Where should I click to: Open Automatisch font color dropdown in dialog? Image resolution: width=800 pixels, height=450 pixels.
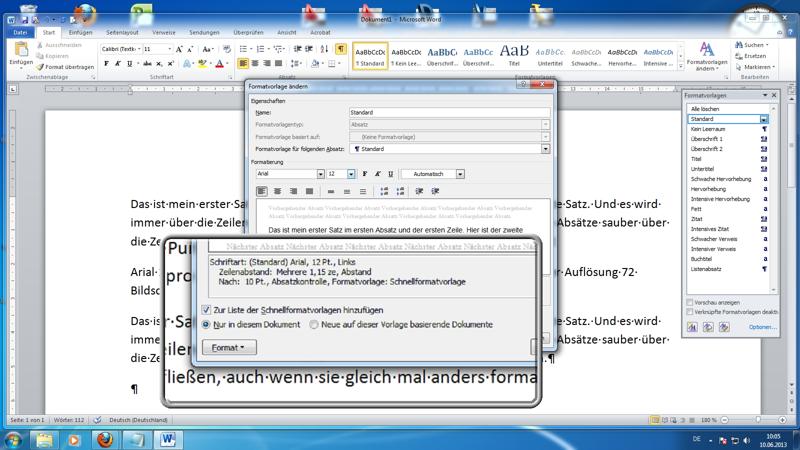(x=460, y=174)
